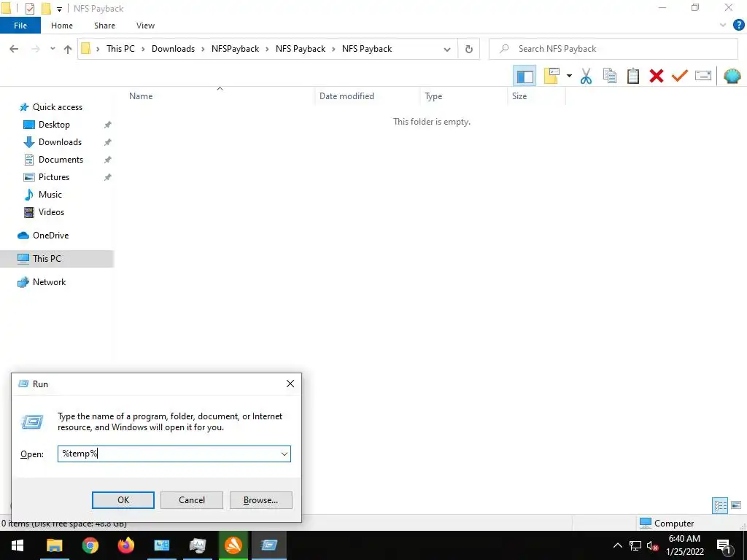
Task: Open the Windows Start button
Action: [x=18, y=545]
